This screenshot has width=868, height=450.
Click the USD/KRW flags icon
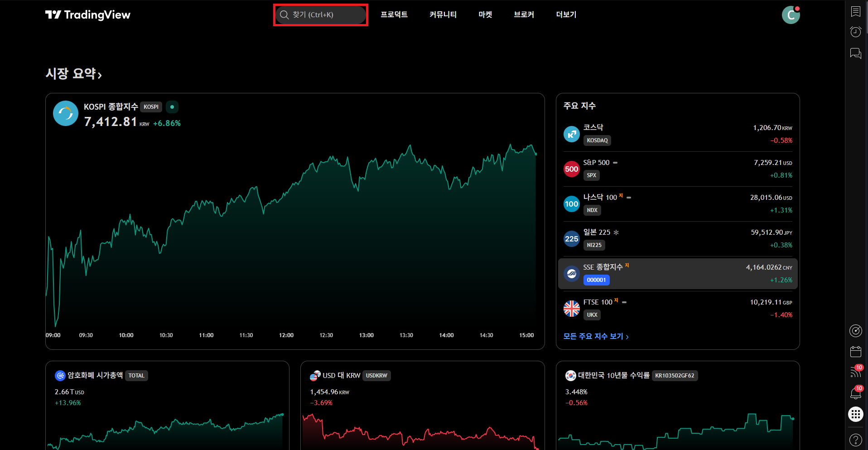[x=315, y=376]
